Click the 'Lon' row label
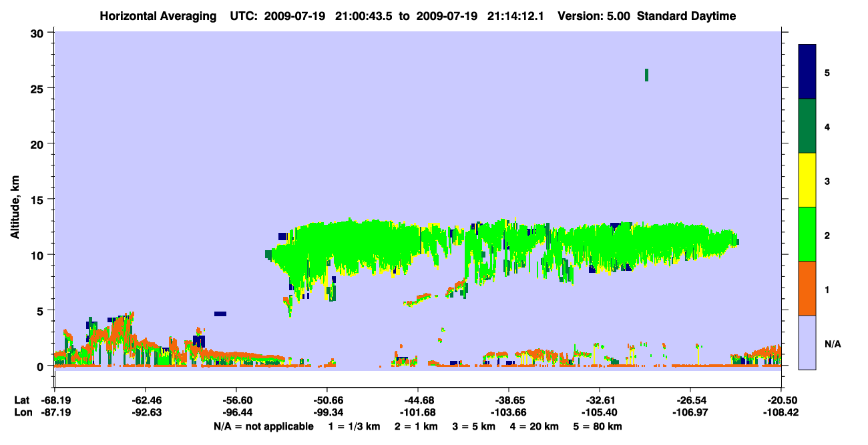 pos(22,412)
